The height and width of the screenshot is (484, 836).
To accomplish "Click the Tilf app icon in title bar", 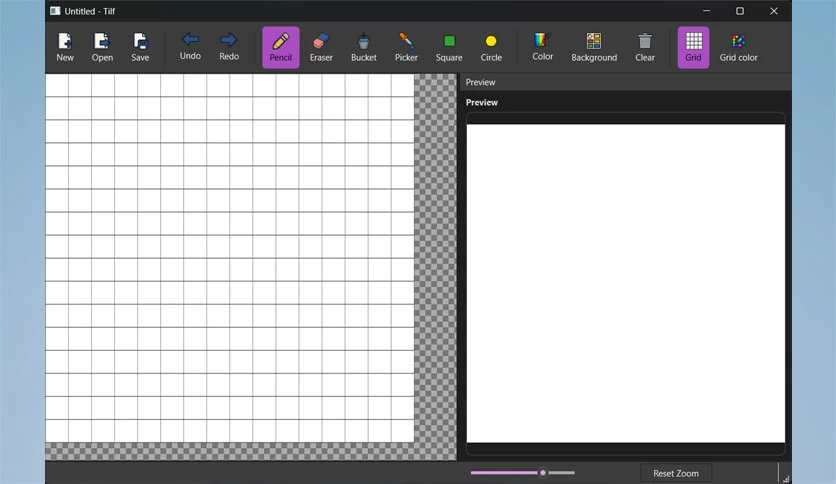I will click(55, 11).
